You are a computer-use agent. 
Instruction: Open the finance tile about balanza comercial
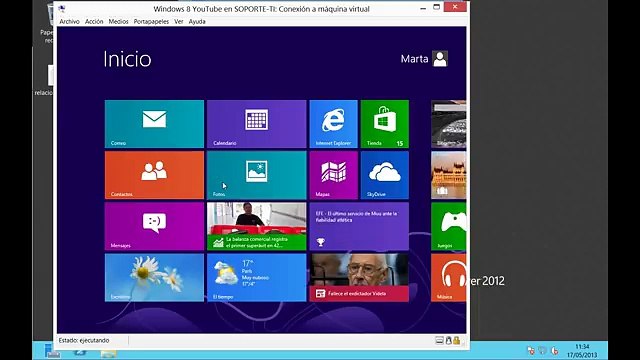coord(256,227)
